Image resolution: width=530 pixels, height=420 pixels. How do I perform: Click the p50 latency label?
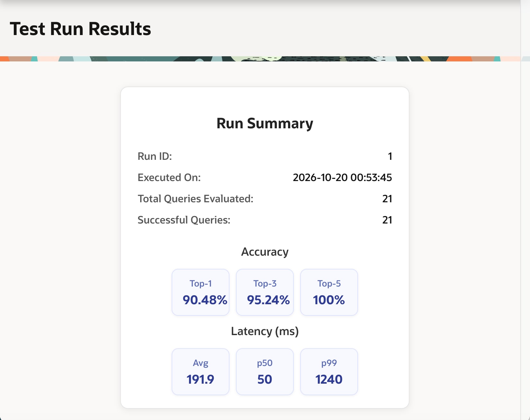pyautogui.click(x=265, y=363)
